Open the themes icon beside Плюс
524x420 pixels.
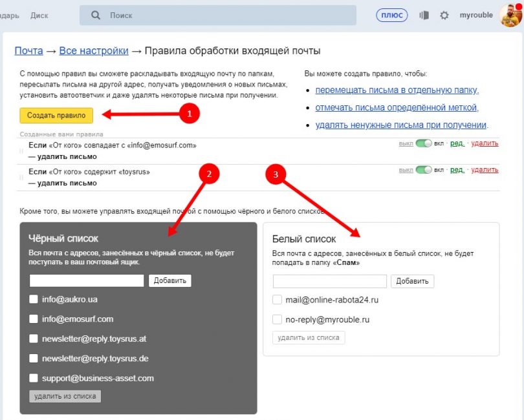pyautogui.click(x=424, y=15)
